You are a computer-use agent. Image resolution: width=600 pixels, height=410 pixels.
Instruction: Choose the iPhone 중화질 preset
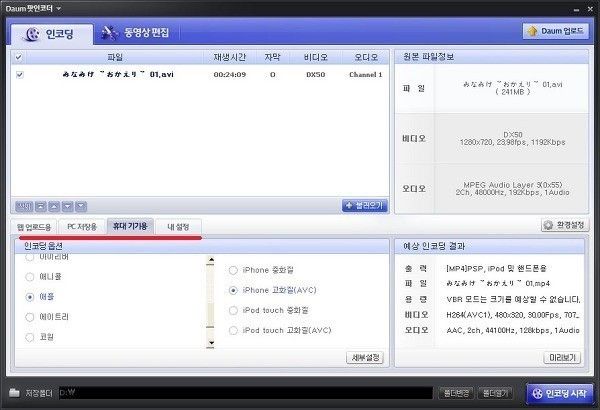(x=233, y=270)
